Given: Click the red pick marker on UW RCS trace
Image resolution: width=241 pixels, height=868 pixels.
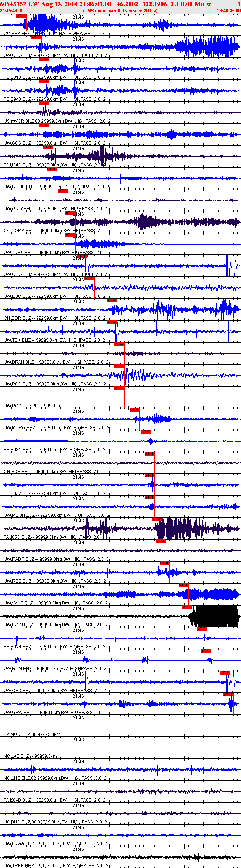Looking at the screenshot, I should pos(165,563).
